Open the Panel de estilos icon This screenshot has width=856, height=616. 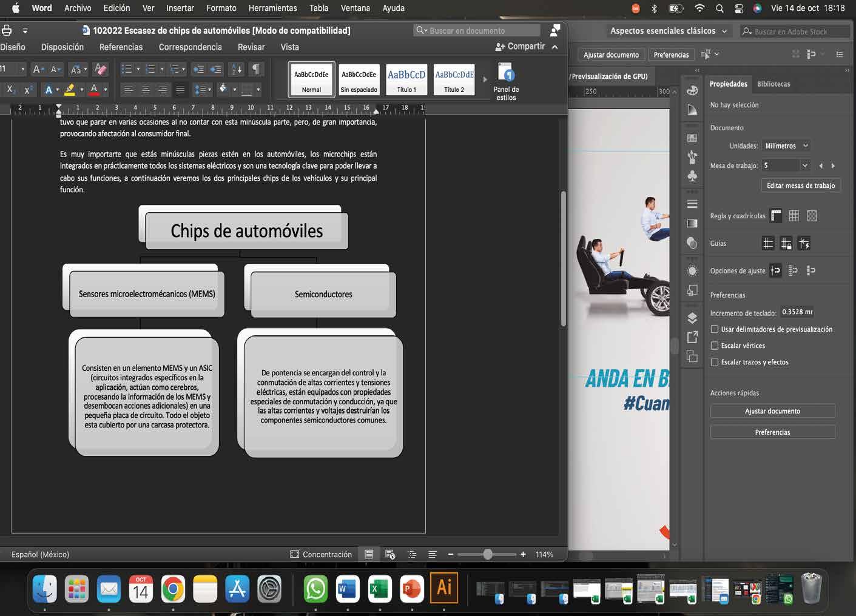tap(506, 81)
